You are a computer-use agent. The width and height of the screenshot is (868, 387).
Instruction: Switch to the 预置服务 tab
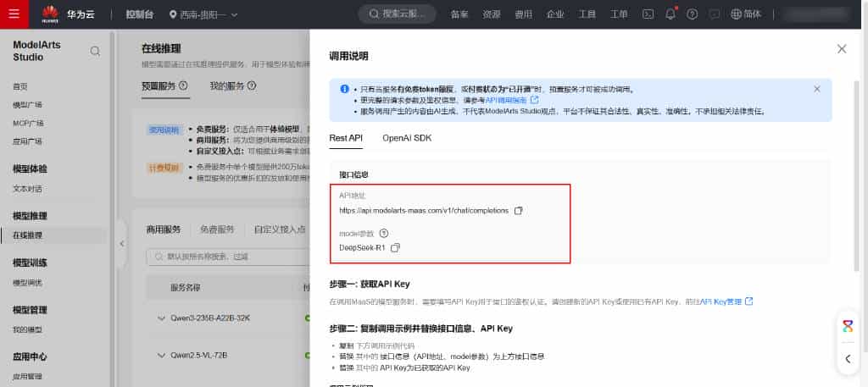coord(159,86)
